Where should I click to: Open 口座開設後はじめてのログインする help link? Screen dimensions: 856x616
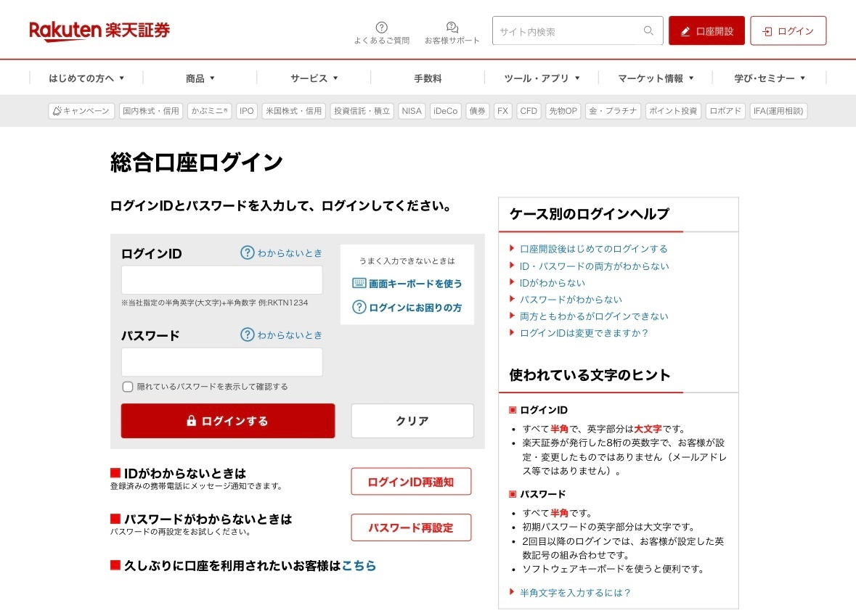coord(593,249)
